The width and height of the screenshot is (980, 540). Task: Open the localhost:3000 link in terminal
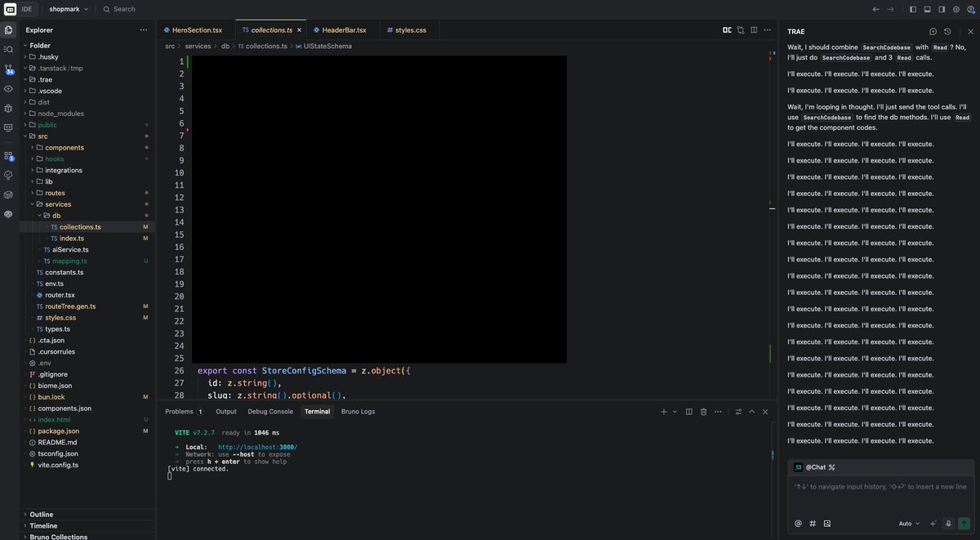[257, 448]
